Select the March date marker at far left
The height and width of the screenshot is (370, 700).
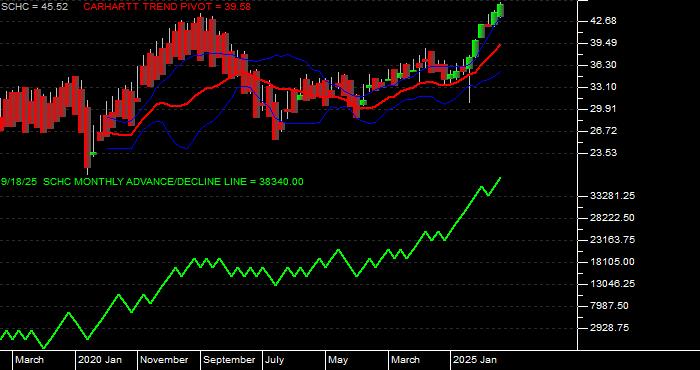tap(30, 360)
